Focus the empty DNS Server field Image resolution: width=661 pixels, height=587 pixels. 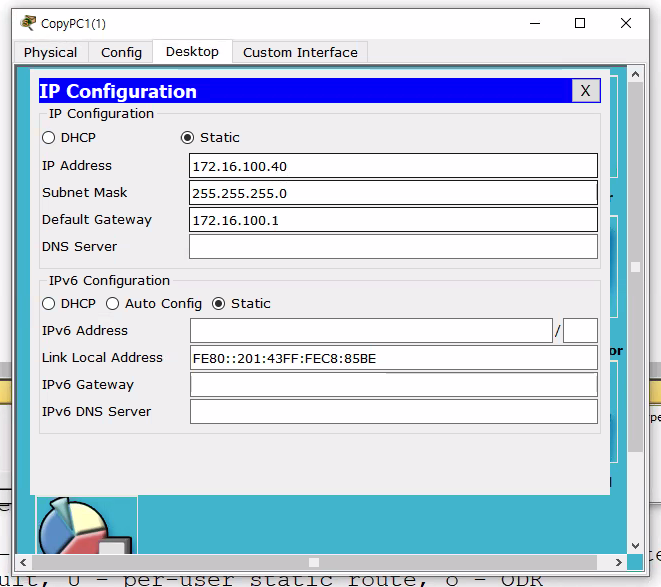(x=393, y=247)
